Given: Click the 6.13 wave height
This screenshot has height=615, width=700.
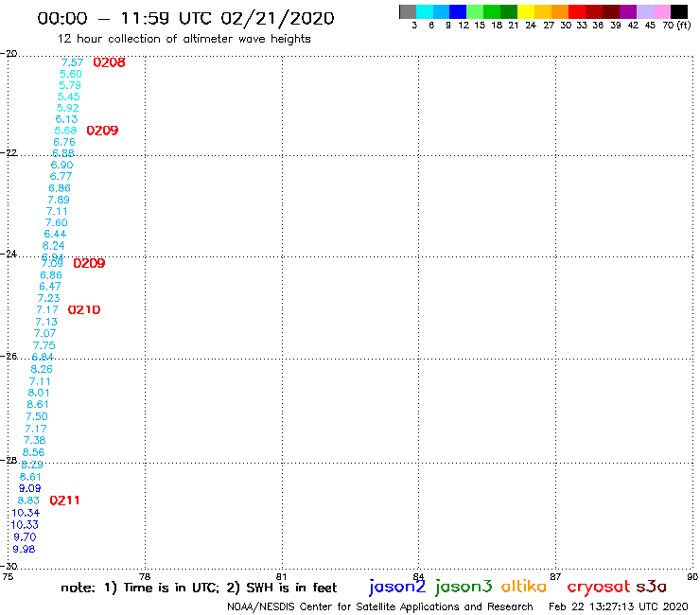Looking at the screenshot, I should [66, 120].
